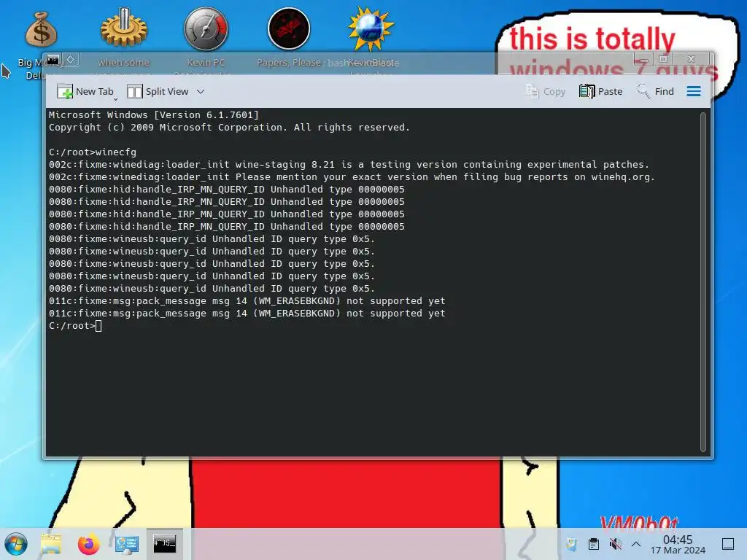Click the Split View button
Image resolution: width=747 pixels, height=560 pixels.
click(158, 91)
